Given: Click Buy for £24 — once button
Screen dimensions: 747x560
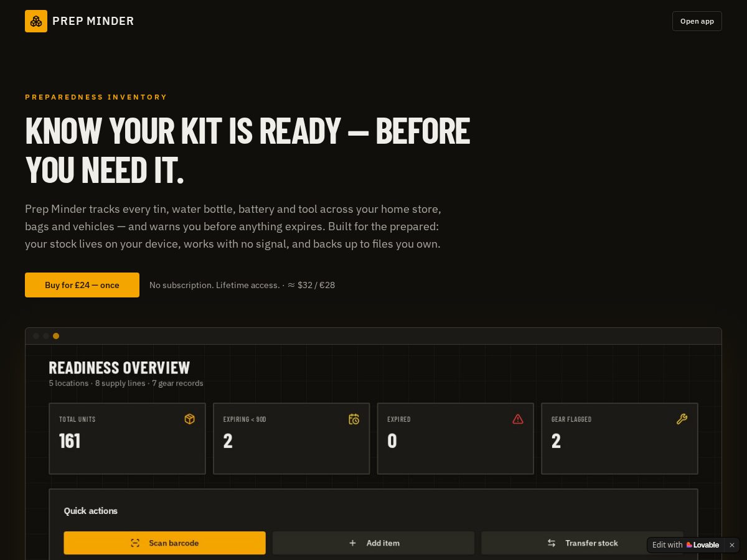Looking at the screenshot, I should [x=82, y=285].
